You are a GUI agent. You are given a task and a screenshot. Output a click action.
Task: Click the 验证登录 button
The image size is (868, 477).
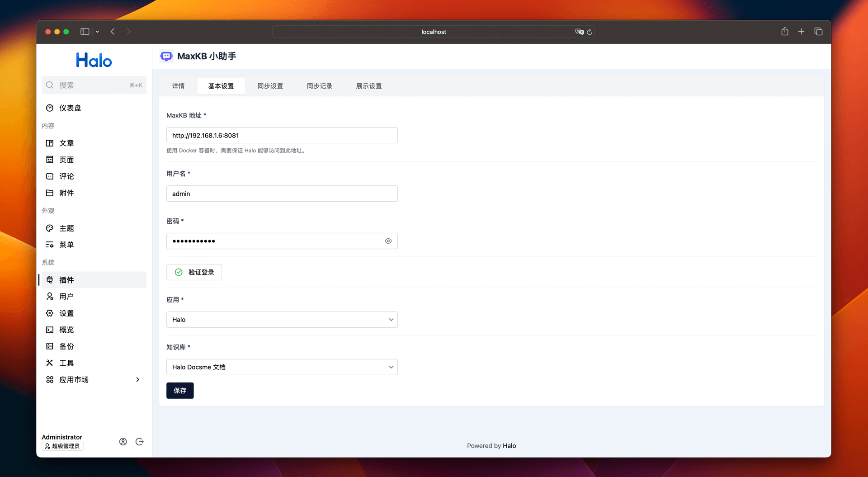click(194, 272)
